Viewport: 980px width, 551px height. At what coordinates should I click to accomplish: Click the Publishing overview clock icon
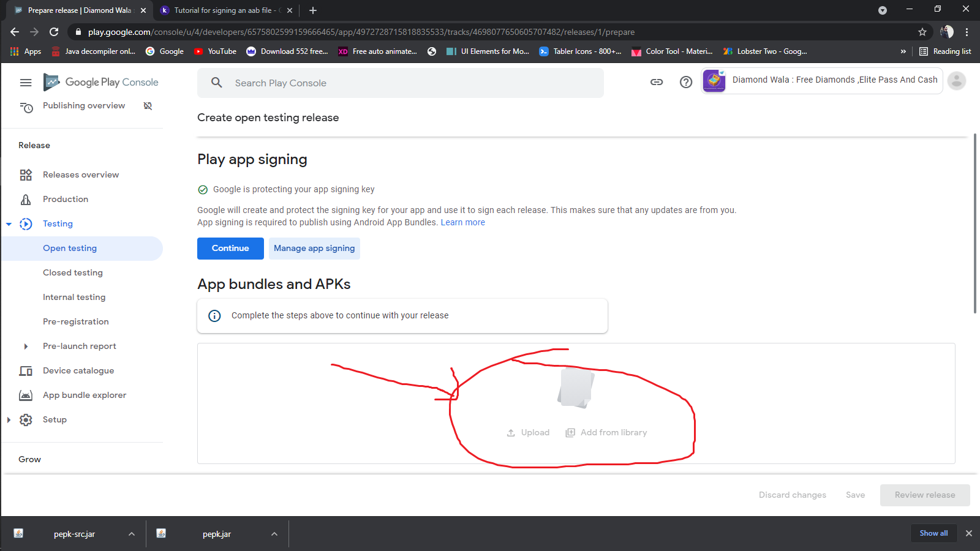tap(26, 107)
